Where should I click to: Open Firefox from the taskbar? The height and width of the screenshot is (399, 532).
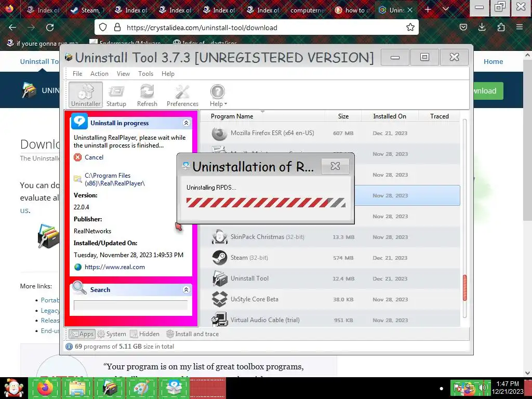click(x=45, y=388)
